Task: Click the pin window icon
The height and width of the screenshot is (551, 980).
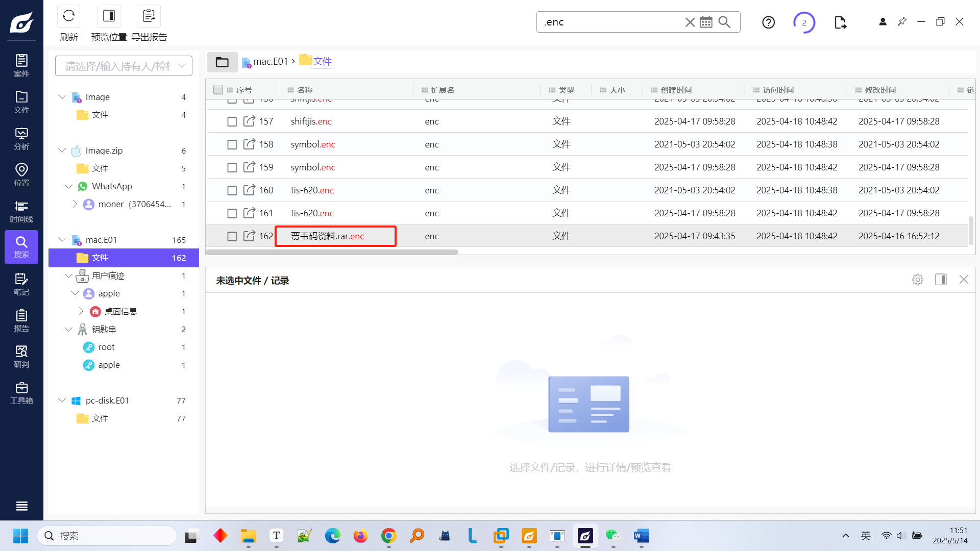Action: click(x=902, y=21)
